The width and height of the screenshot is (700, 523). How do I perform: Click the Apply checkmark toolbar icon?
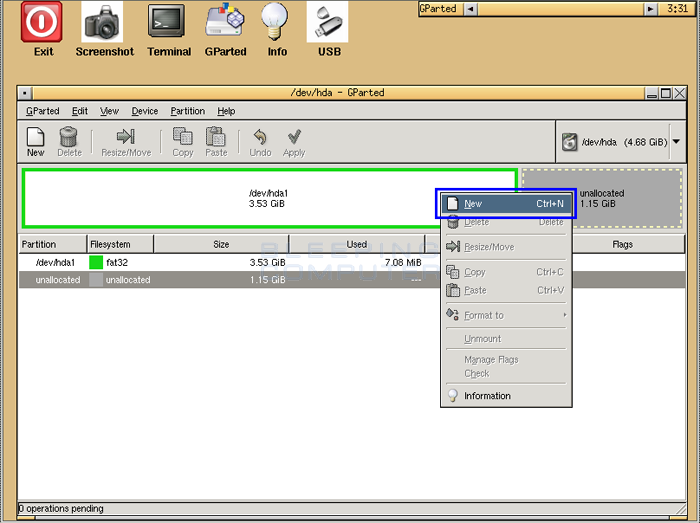click(x=294, y=142)
